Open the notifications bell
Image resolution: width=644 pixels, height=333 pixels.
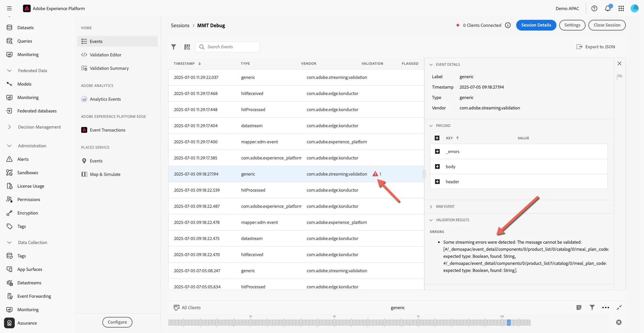(608, 8)
